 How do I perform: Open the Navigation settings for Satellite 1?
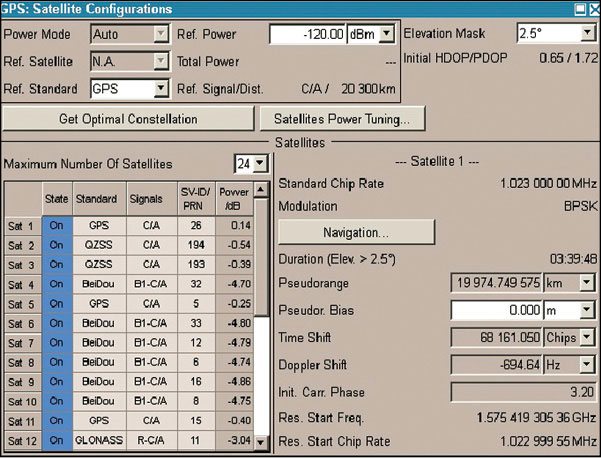356,232
